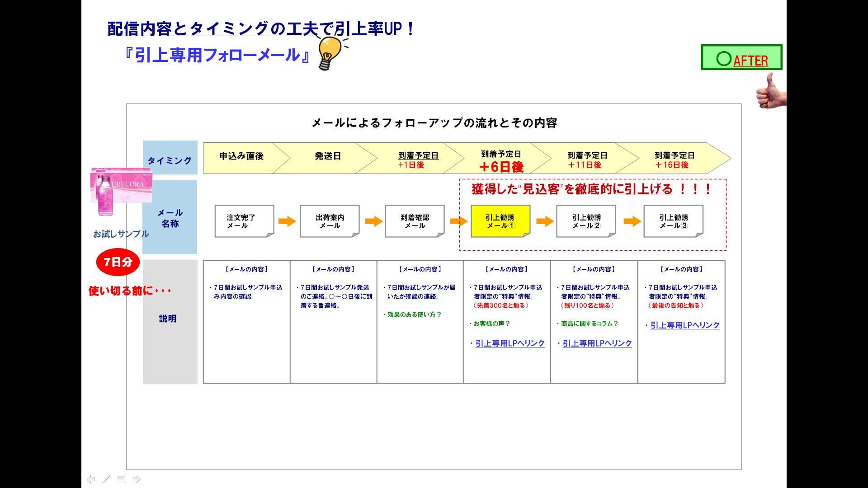Go to previous slide arrow
Viewport: 868px width, 488px height.
coord(91,479)
